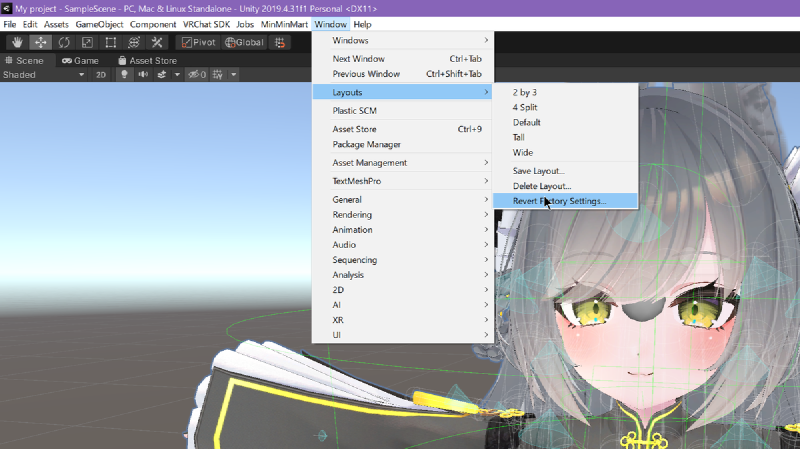Click the grid snapping icon
Image resolution: width=800 pixels, height=449 pixels.
[x=280, y=42]
